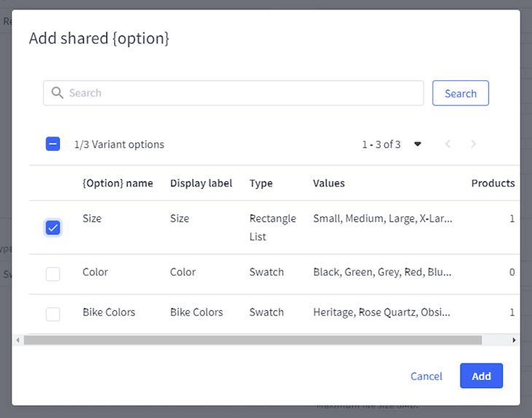Go to next page chevron
Image resolution: width=532 pixels, height=418 pixels.
473,144
